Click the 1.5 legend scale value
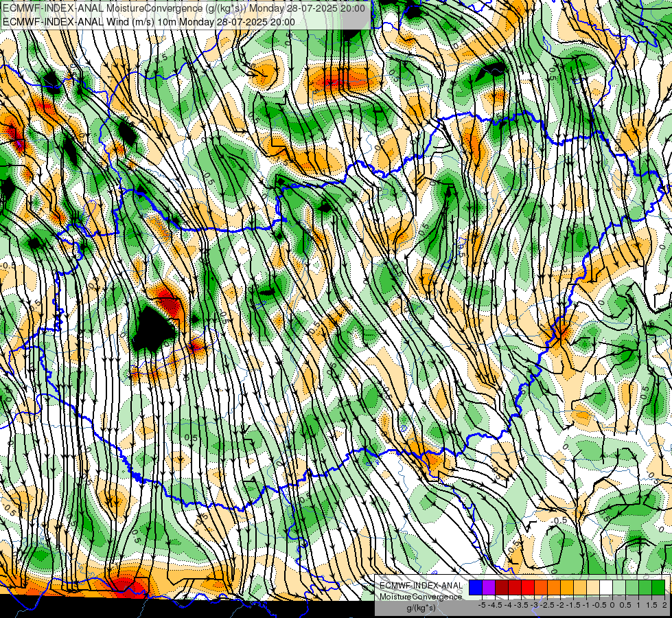This screenshot has height=618, width=672. click(651, 605)
